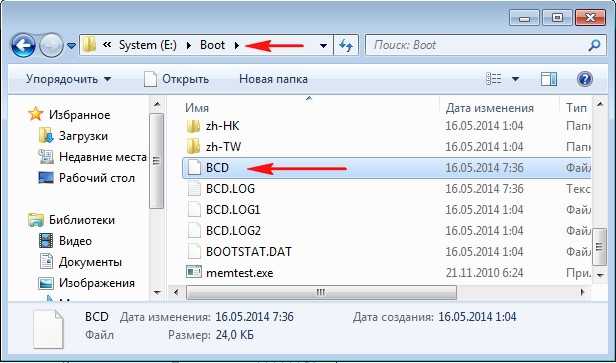Click the folder icon in address bar

90,45
